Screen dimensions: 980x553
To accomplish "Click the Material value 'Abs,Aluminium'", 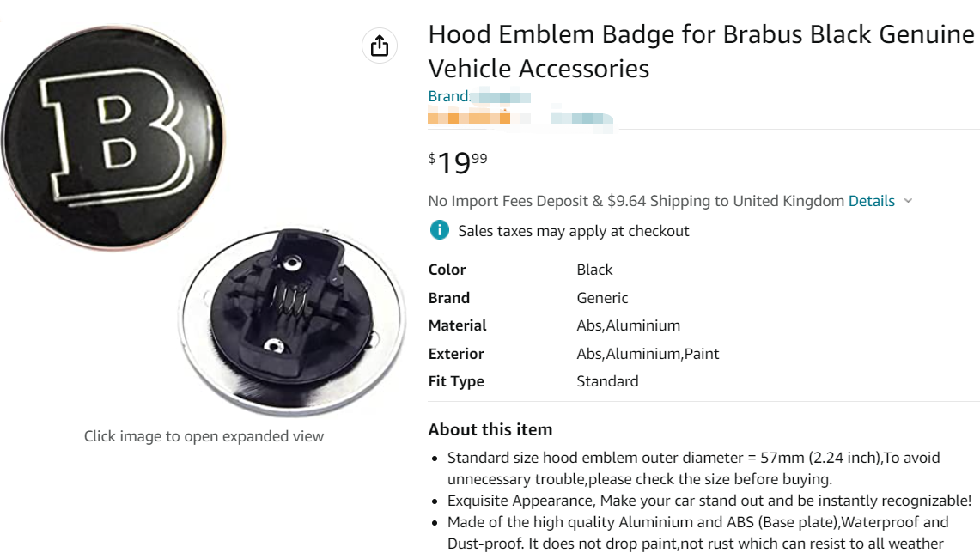I will (x=628, y=325).
